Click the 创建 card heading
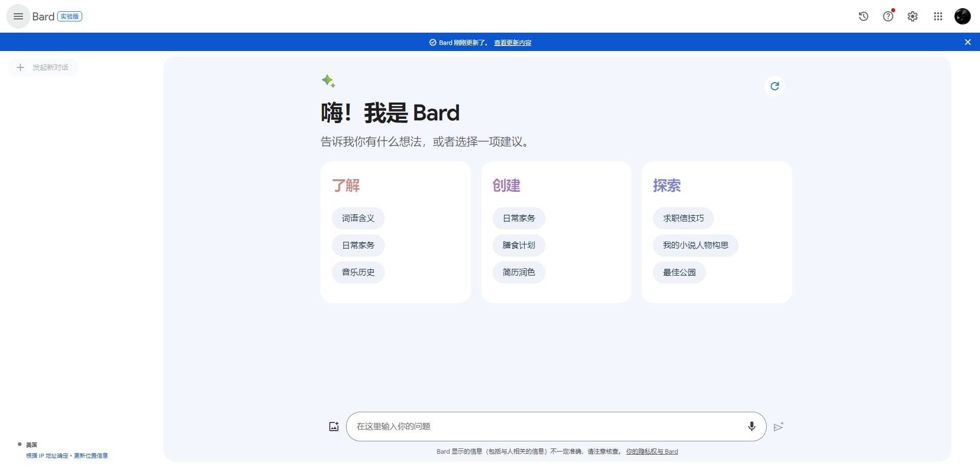 (x=506, y=185)
